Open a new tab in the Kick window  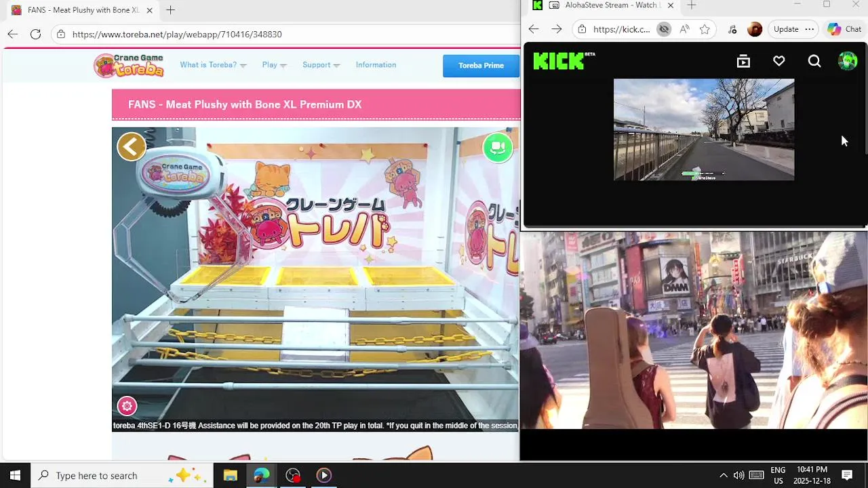coord(691,5)
